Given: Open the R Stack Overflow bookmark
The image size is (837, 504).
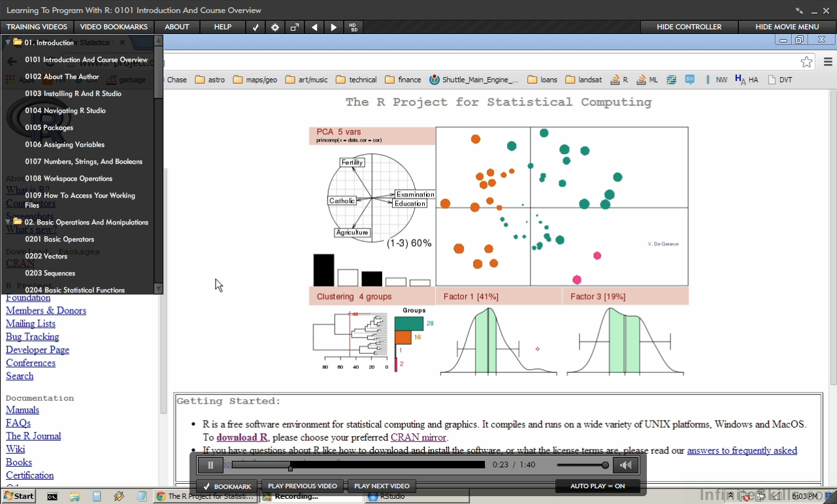Looking at the screenshot, I should click(x=619, y=80).
